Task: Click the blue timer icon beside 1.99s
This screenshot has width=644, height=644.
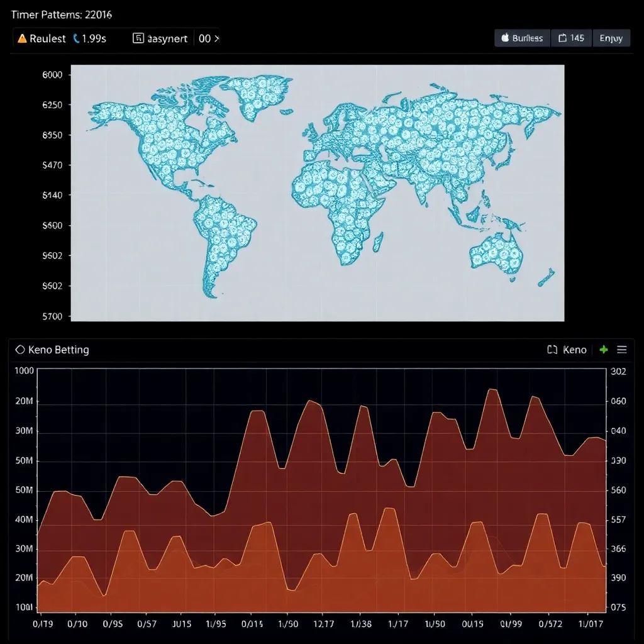Action: (77, 38)
